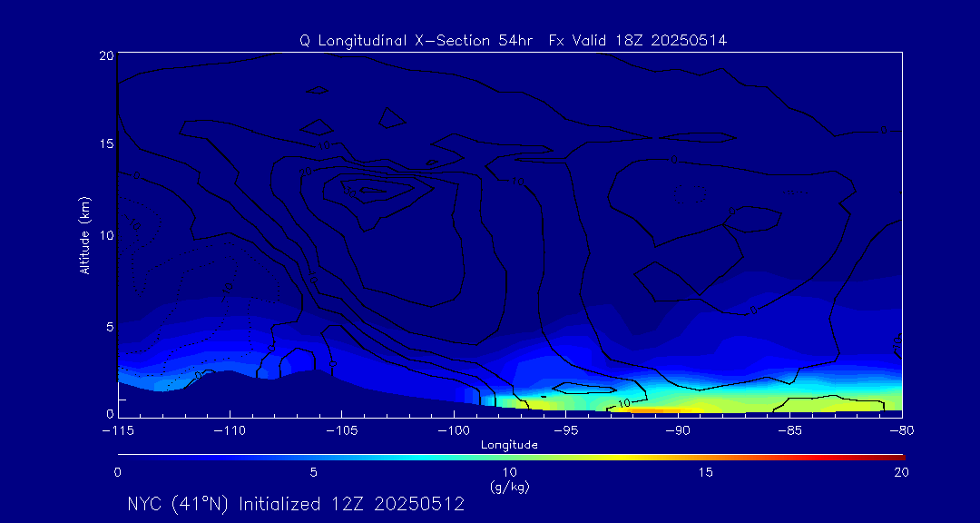This screenshot has width=980, height=523.
Task: Click the 20 km altitude tick label
Action: 104,55
